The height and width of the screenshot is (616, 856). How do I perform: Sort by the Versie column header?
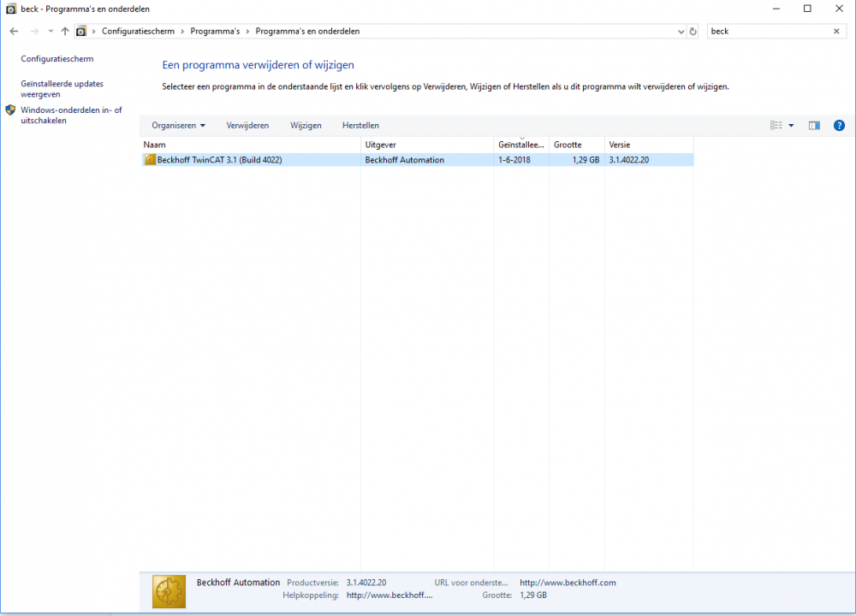(649, 145)
